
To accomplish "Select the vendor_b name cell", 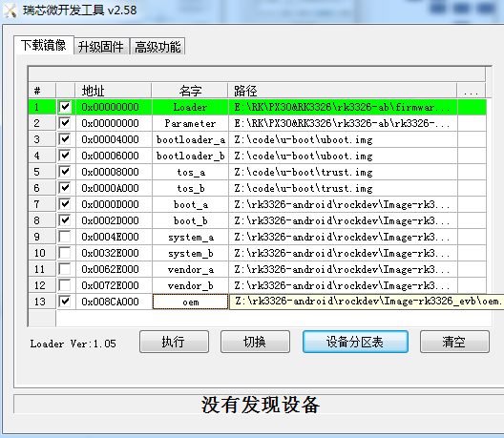I will click(190, 285).
